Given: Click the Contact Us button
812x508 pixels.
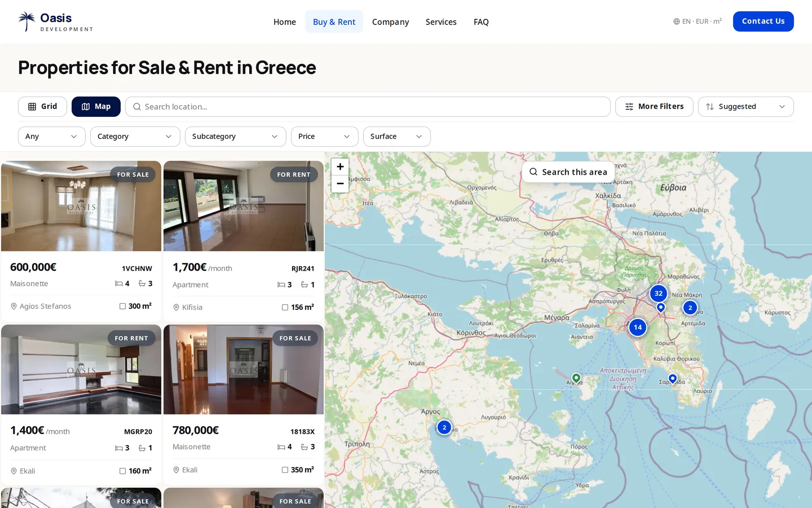Looking at the screenshot, I should pos(763,21).
